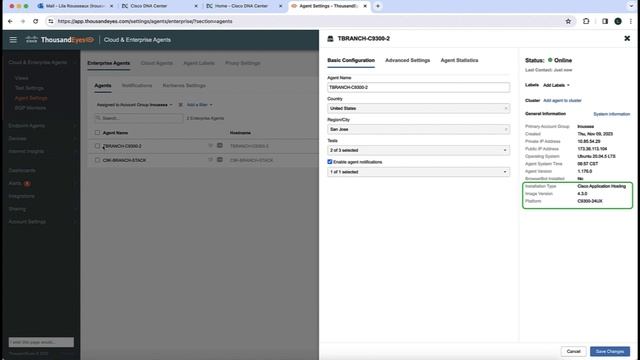Toggle the browser side panel icon

pos(605,21)
